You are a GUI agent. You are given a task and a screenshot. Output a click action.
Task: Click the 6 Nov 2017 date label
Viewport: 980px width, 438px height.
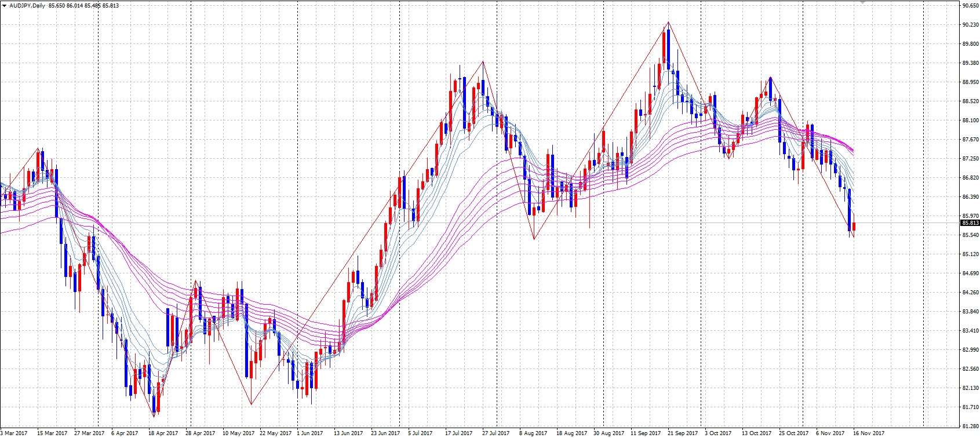point(830,433)
